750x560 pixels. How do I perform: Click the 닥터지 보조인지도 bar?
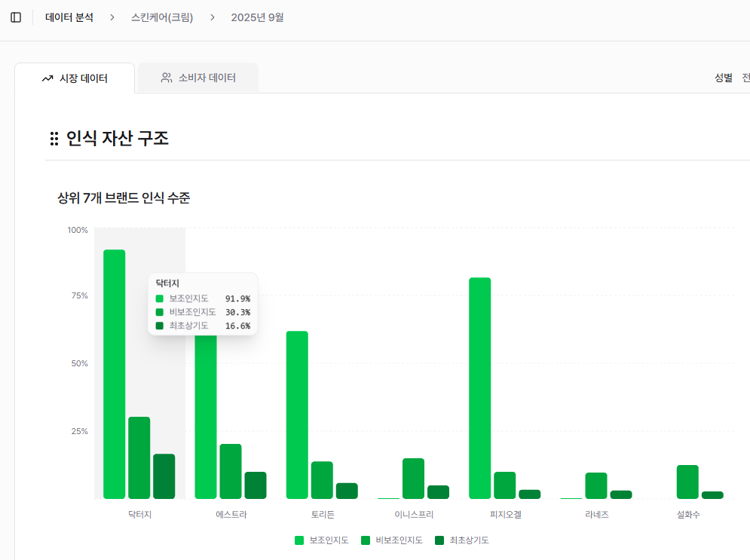pyautogui.click(x=115, y=374)
